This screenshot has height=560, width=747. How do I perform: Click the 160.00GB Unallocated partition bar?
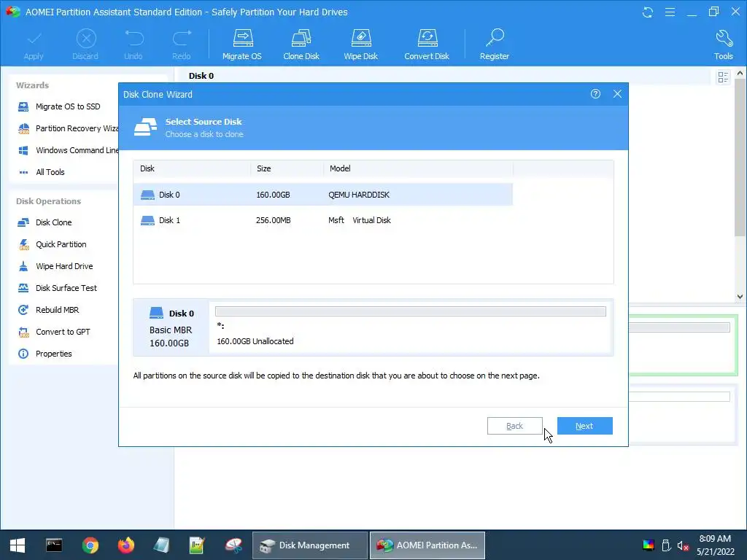click(410, 311)
